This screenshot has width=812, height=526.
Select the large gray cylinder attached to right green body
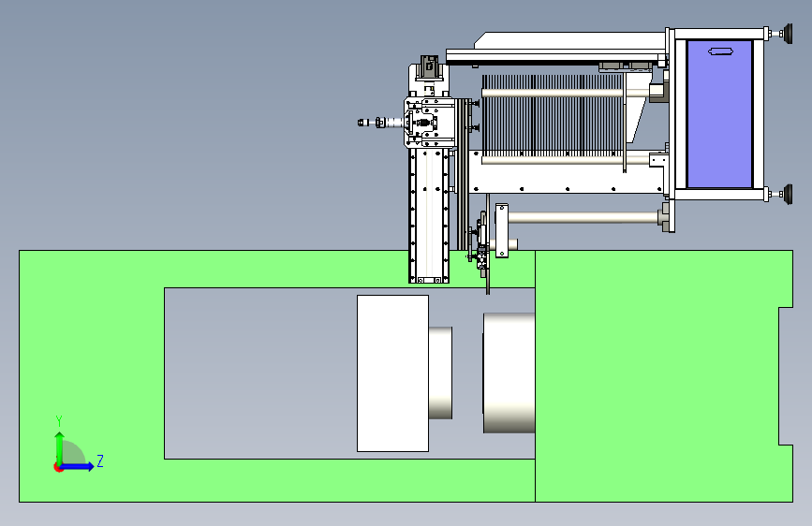[x=509, y=373]
